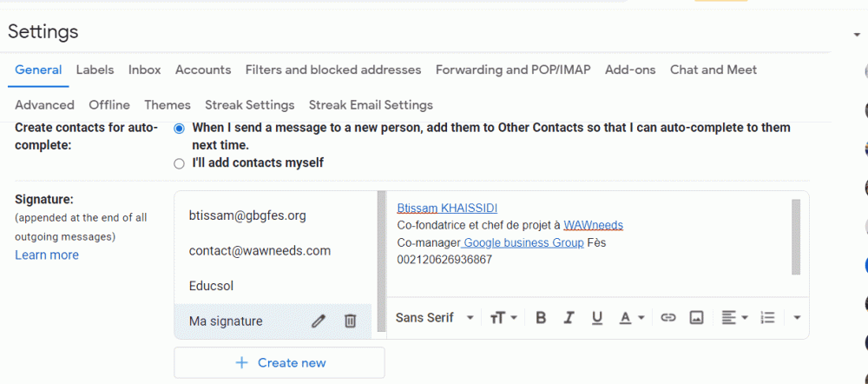Open Filters and blocked addresses tab

click(x=333, y=70)
